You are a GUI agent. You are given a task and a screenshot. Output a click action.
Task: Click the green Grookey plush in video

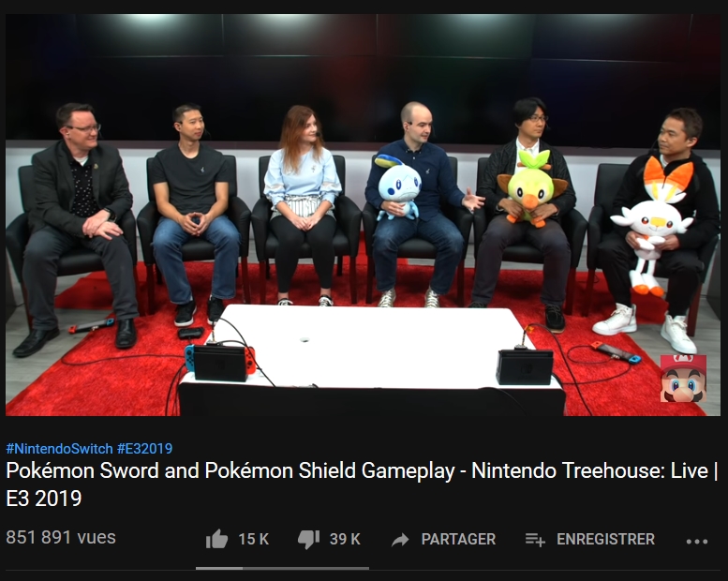click(x=530, y=187)
